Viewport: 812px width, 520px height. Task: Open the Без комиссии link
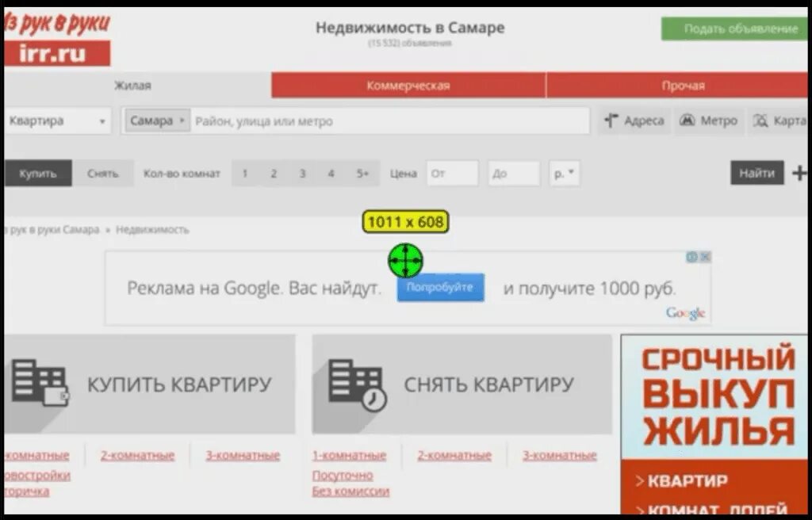(x=350, y=491)
